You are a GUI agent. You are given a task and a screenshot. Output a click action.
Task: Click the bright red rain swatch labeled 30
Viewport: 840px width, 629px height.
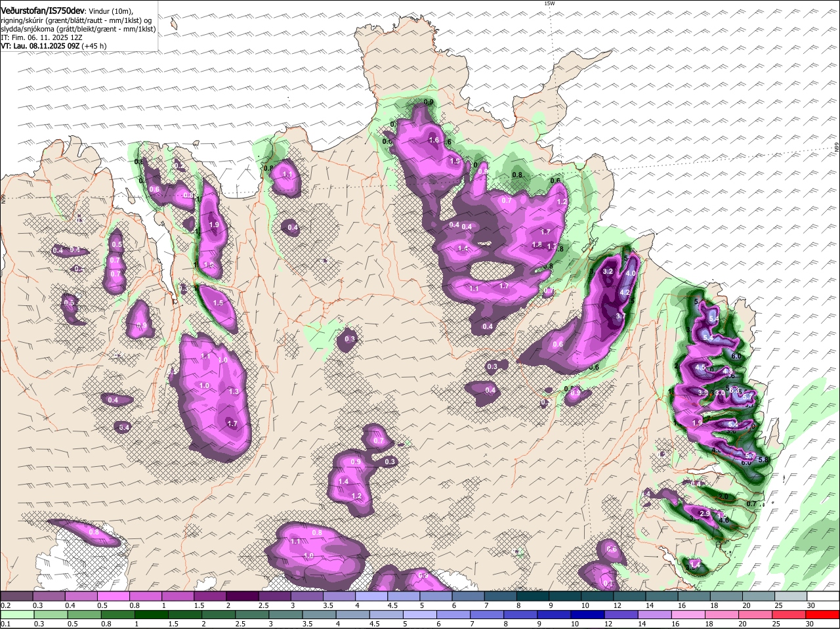[824, 615]
